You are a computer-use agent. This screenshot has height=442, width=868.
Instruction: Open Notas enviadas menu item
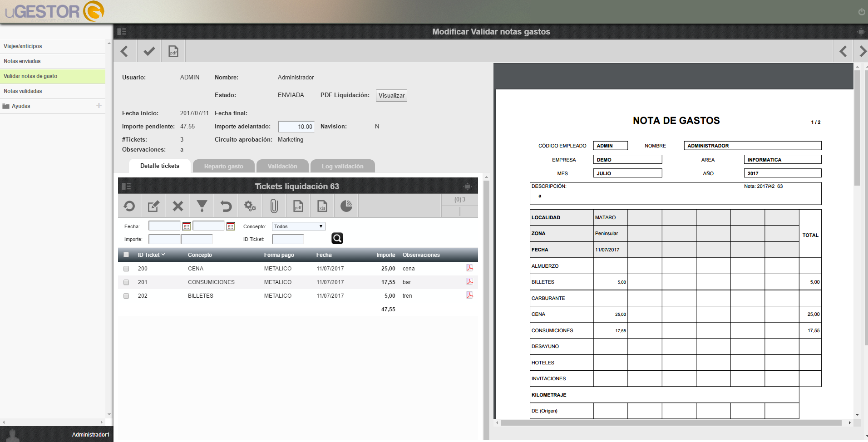[x=53, y=61]
